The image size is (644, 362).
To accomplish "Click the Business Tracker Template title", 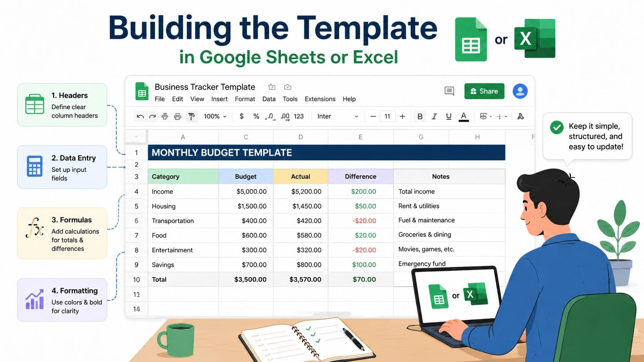I will click(x=205, y=87).
